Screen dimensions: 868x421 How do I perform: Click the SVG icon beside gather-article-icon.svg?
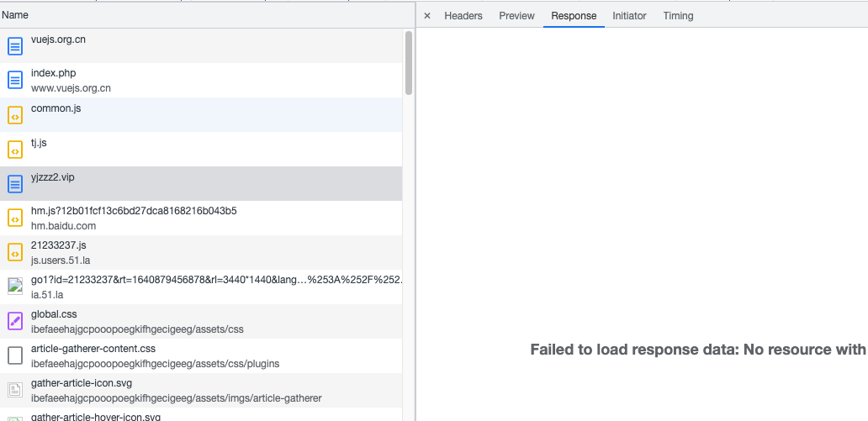14,390
